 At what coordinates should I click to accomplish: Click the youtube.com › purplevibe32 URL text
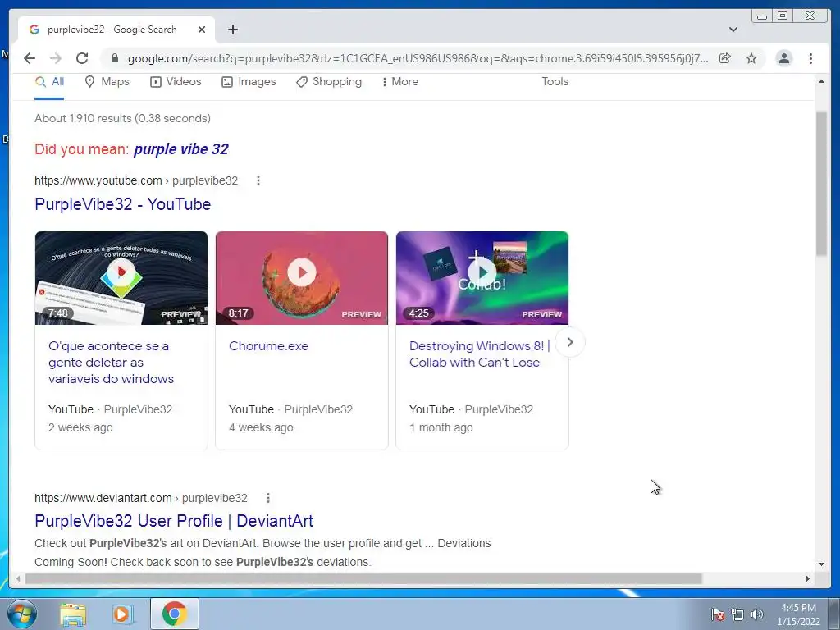[136, 180]
